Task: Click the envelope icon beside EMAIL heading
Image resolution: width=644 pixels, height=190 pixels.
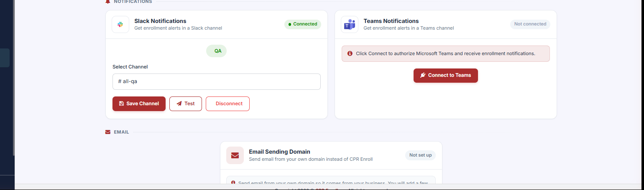Action: [x=108, y=132]
